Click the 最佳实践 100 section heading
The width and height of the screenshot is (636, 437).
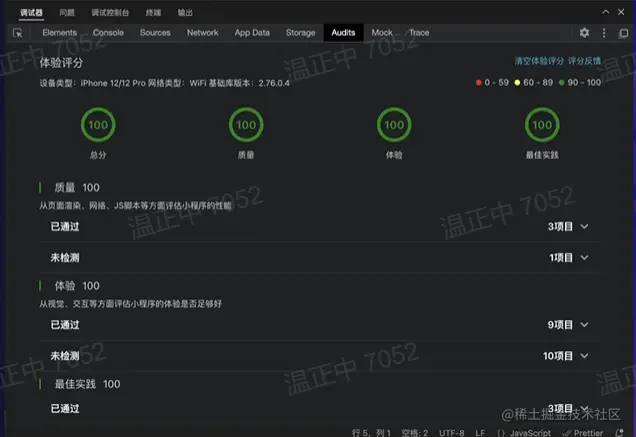pyautogui.click(x=88, y=384)
